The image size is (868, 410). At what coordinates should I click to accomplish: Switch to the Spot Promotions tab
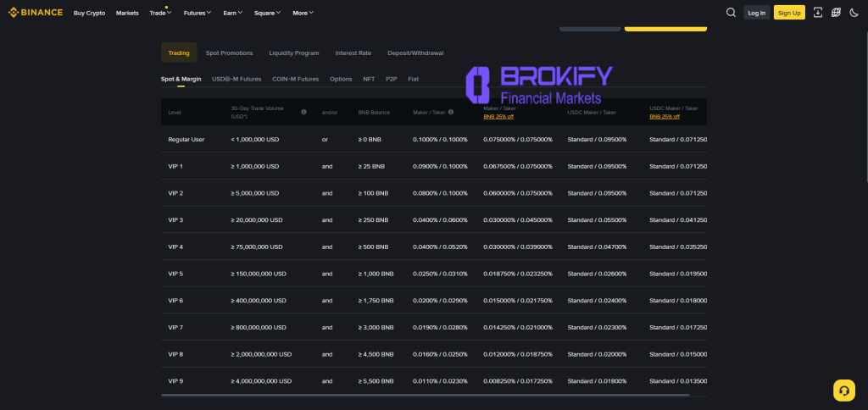click(229, 53)
